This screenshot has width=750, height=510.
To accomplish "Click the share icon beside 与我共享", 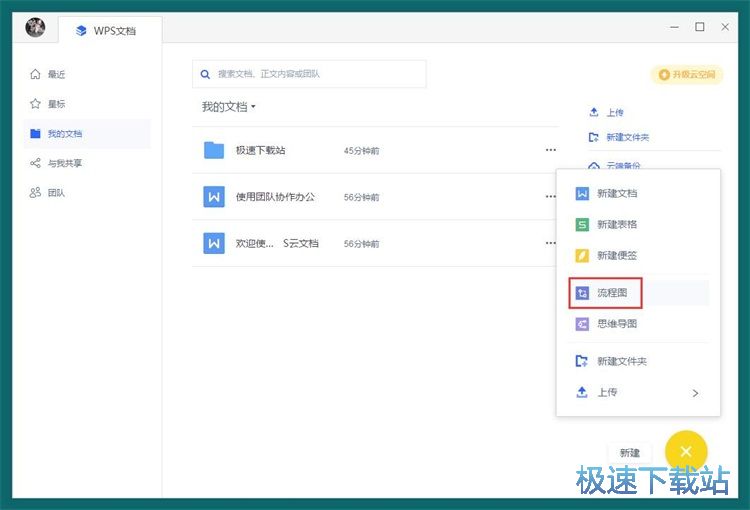I will (35, 163).
